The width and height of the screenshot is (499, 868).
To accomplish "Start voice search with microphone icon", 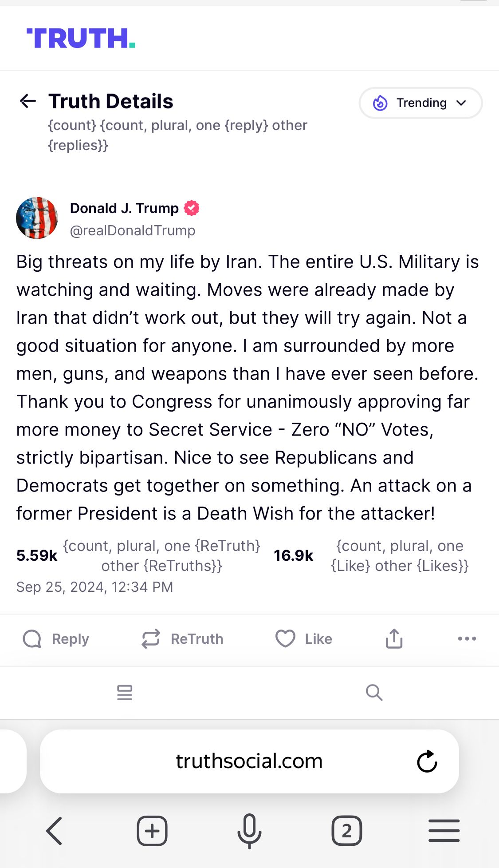I will tap(249, 831).
